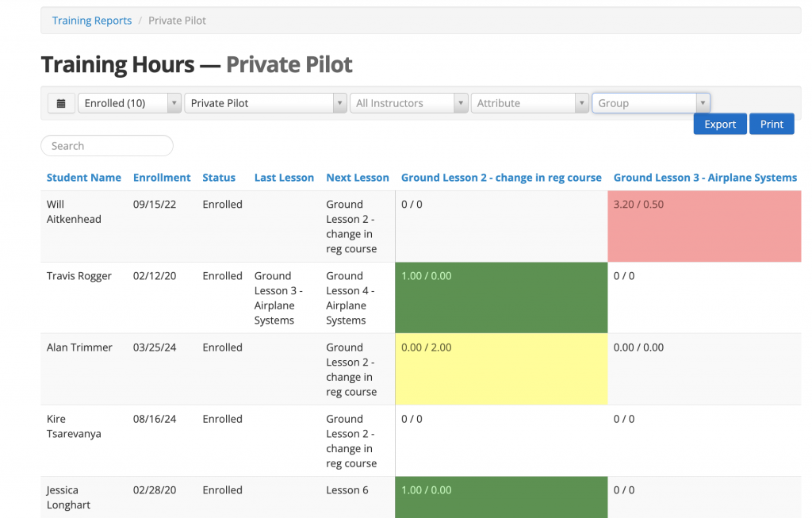Sort by the Enrollment column
Screen dimensions: 812x518
coord(162,177)
